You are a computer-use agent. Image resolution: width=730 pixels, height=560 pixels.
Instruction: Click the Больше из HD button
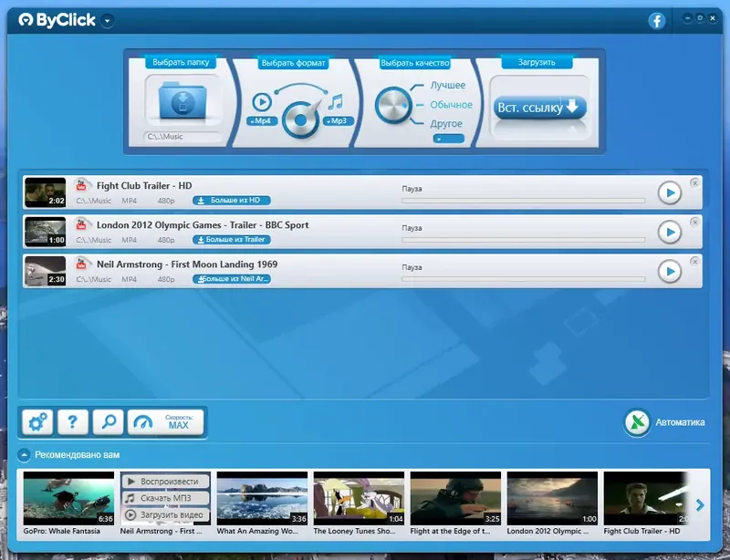(x=232, y=200)
